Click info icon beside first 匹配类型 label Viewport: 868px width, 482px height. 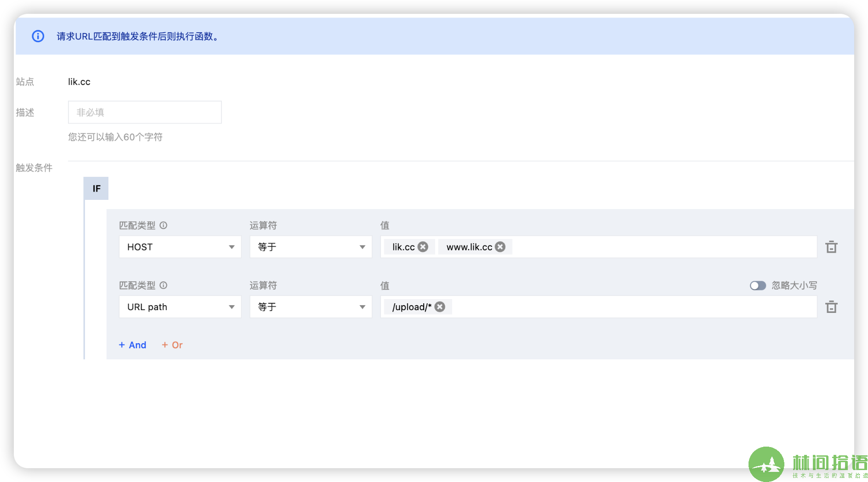pos(163,225)
